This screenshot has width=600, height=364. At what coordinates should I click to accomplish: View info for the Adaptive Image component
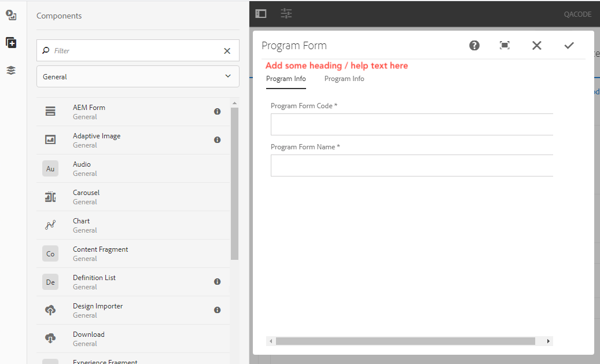(x=217, y=139)
